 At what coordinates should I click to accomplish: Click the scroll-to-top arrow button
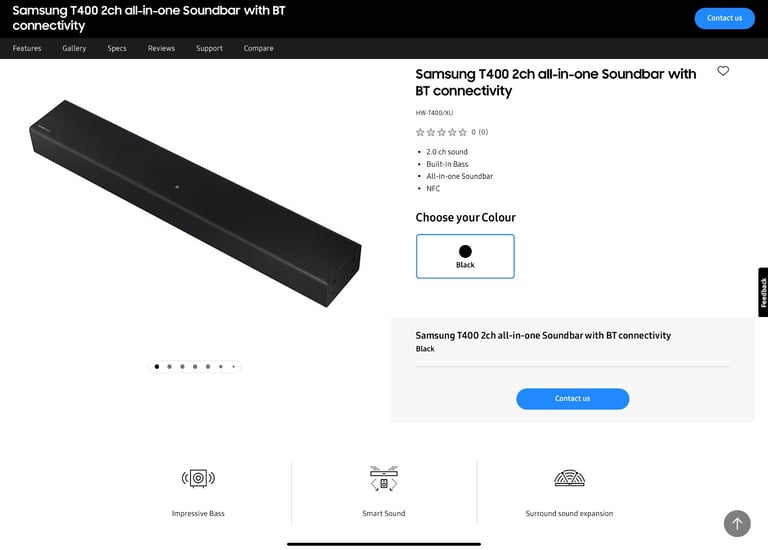click(x=737, y=524)
